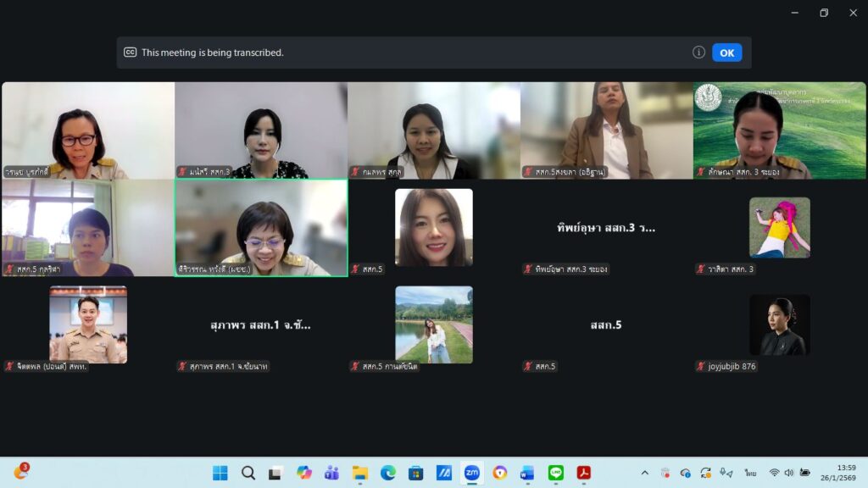Click OK on the transcription notice
This screenshot has width=868, height=488.
click(726, 53)
